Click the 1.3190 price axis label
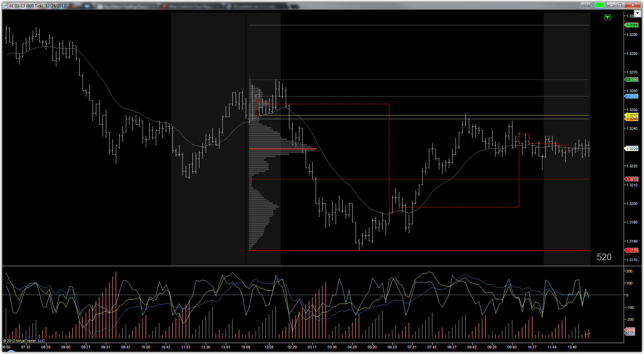 tap(632, 222)
